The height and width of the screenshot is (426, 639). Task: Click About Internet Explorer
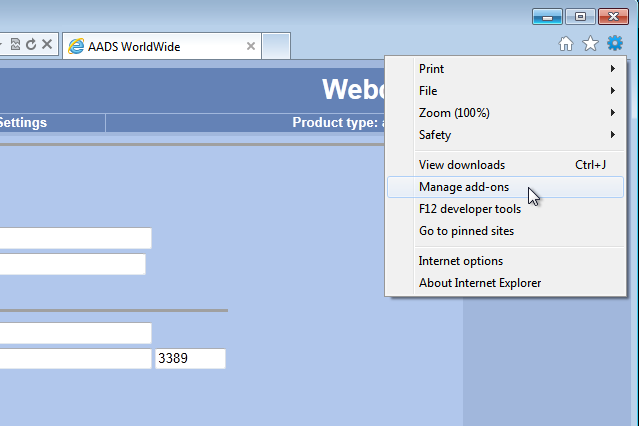click(x=480, y=283)
